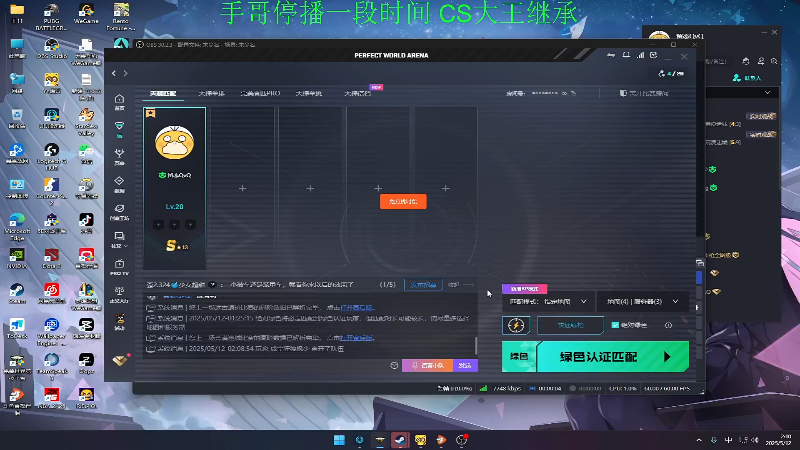
Task: Add item in middle plus slot under Lv.20
Action: [x=174, y=224]
